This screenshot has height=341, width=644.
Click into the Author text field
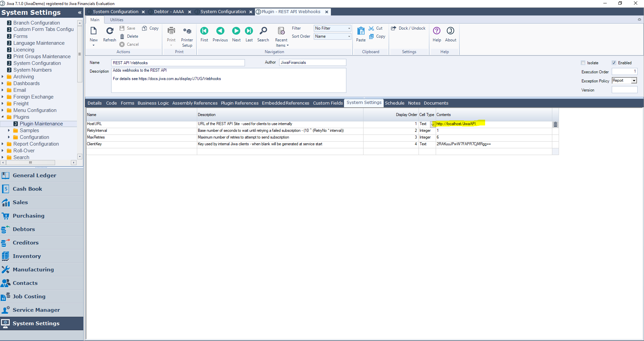click(312, 63)
